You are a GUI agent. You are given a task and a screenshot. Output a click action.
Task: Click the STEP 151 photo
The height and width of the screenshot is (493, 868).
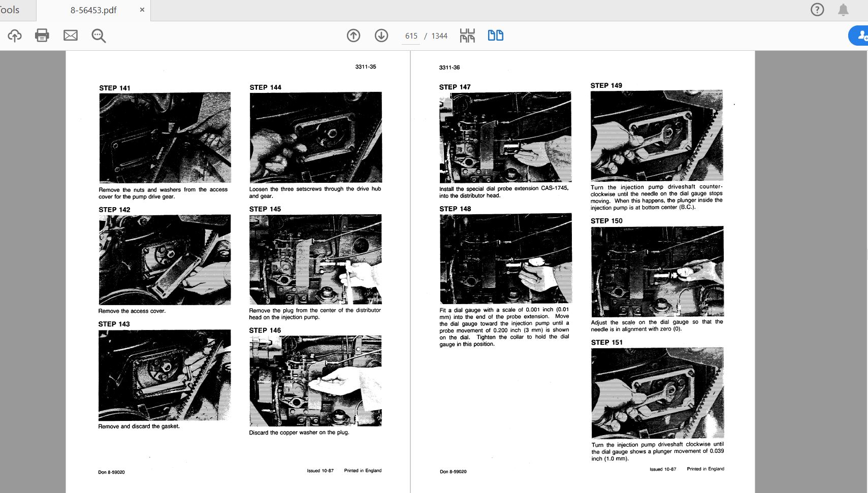tap(658, 393)
